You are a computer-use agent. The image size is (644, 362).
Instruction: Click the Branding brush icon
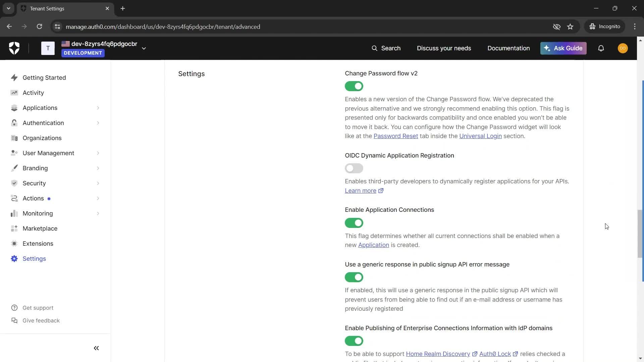[x=14, y=168]
